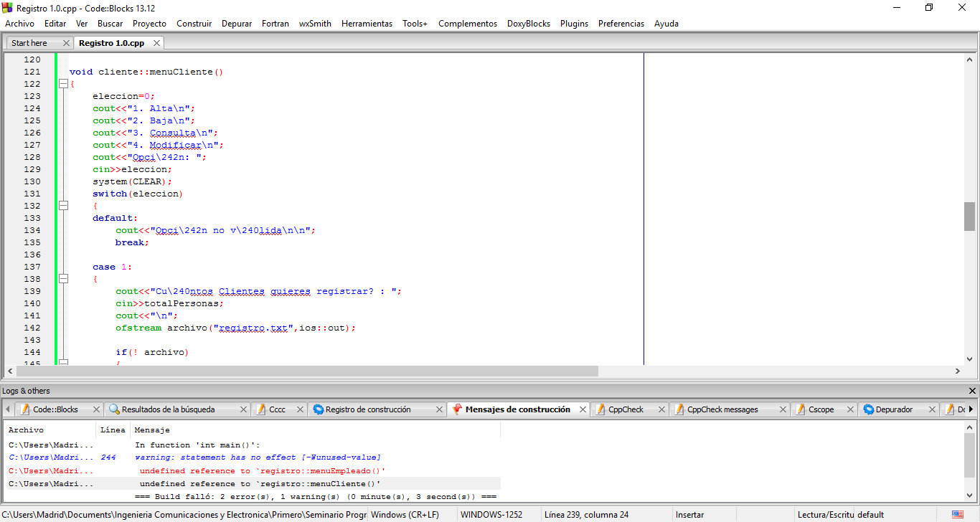Click the WINDOWS-1252 encoding status field

pos(498,515)
